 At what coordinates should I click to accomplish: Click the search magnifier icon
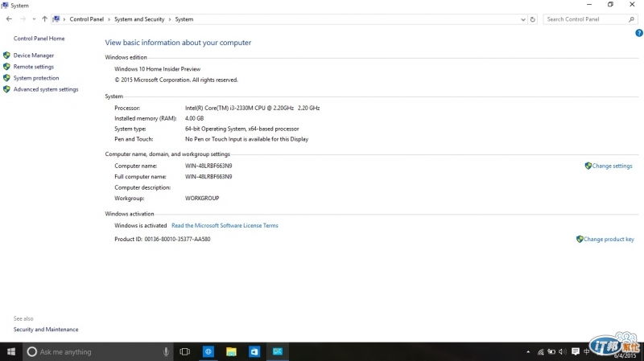point(631,19)
